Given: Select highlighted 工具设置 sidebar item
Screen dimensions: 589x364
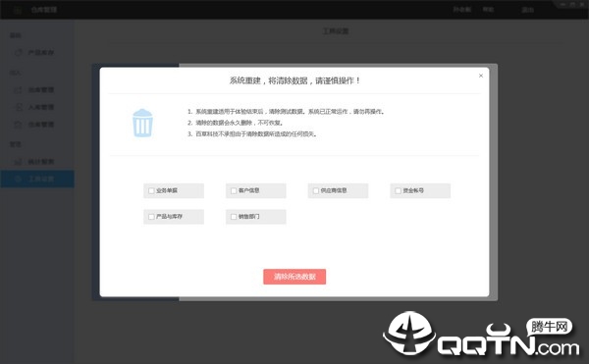Looking at the screenshot, I should click(37, 179).
